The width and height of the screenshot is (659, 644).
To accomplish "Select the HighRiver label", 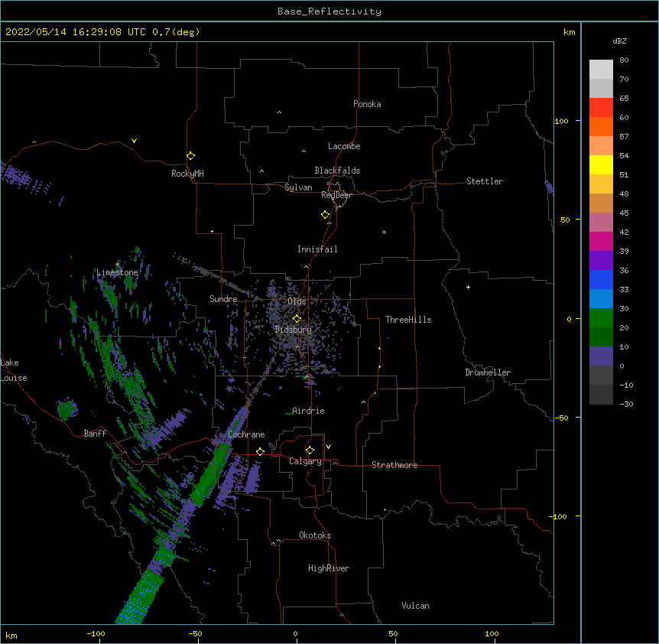I will [x=329, y=568].
